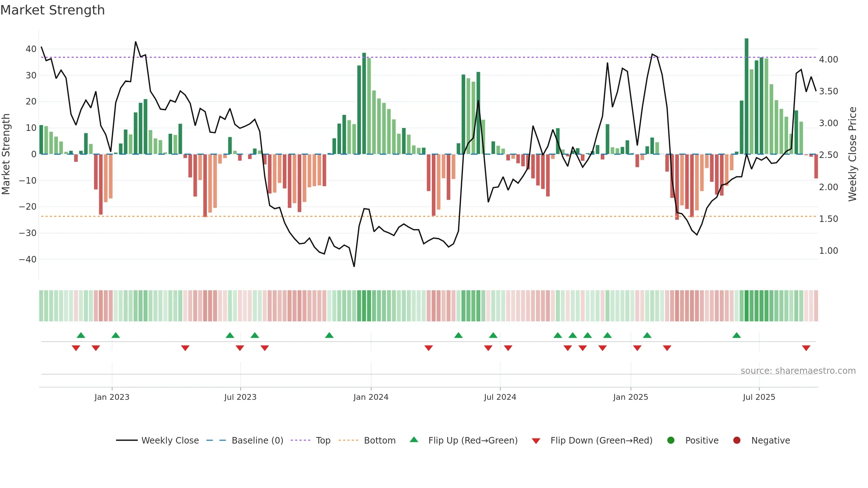Click the 'Jan 2024' x-axis label
The width and height of the screenshot is (868, 488).
(x=371, y=397)
